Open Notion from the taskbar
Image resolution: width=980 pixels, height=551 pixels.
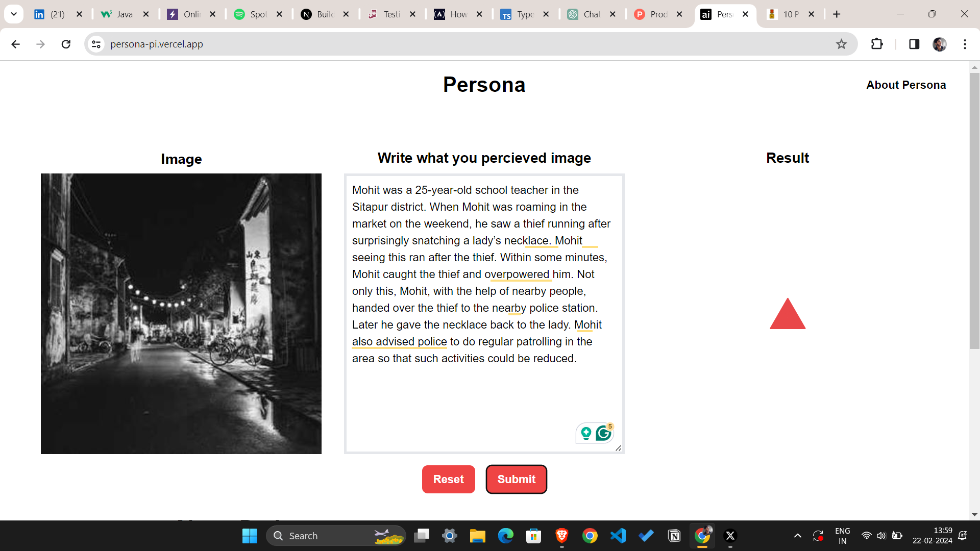[x=674, y=536]
